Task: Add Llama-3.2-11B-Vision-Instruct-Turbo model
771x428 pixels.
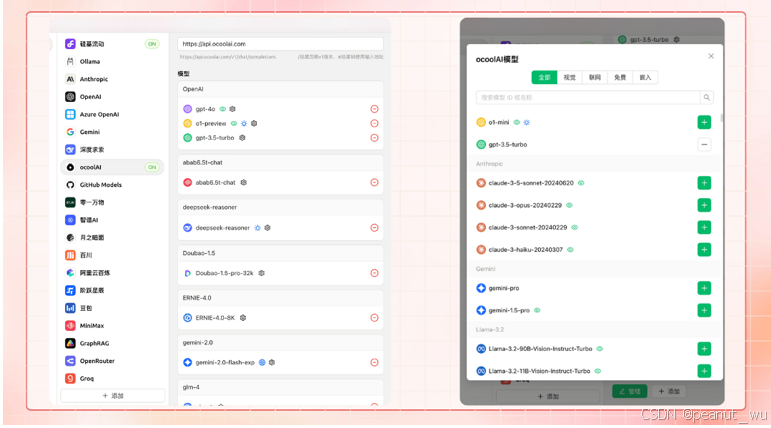Action: click(704, 371)
